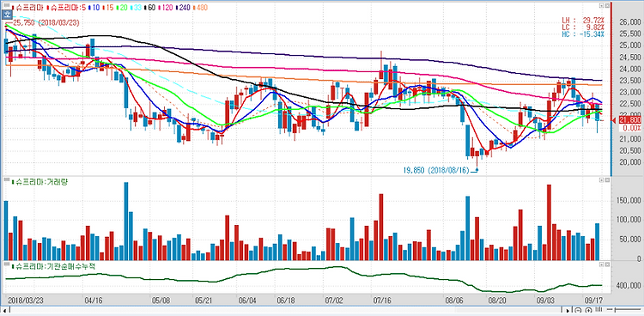This screenshot has height=316, width=644.
Task: Select the purple 240-day moving average legend
Action: 183,8
